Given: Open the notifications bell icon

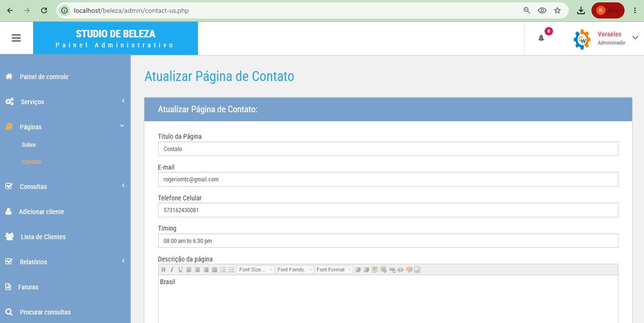Looking at the screenshot, I should 541,38.
